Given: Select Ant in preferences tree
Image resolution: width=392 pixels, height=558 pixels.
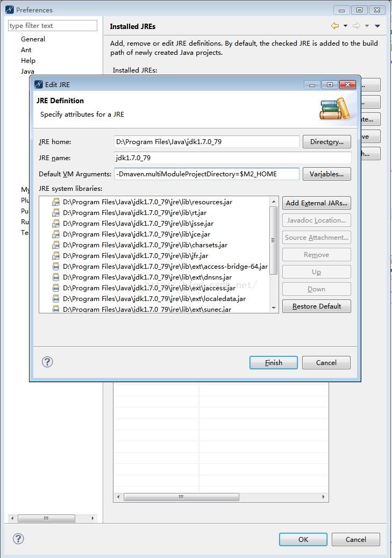Looking at the screenshot, I should 26,50.
